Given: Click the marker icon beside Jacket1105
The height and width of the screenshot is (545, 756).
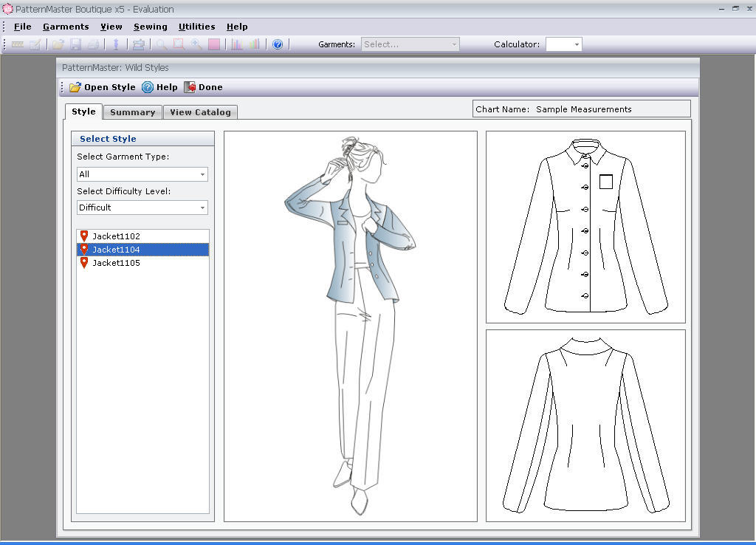Looking at the screenshot, I should [x=84, y=263].
